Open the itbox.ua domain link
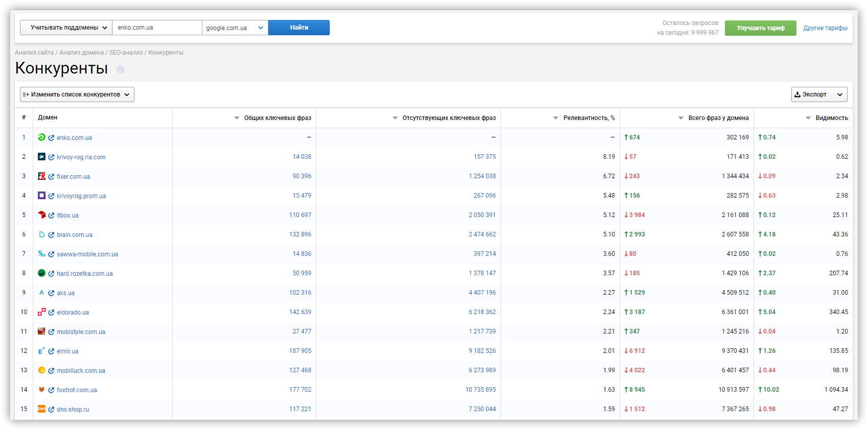This screenshot has width=868, height=430. point(67,216)
